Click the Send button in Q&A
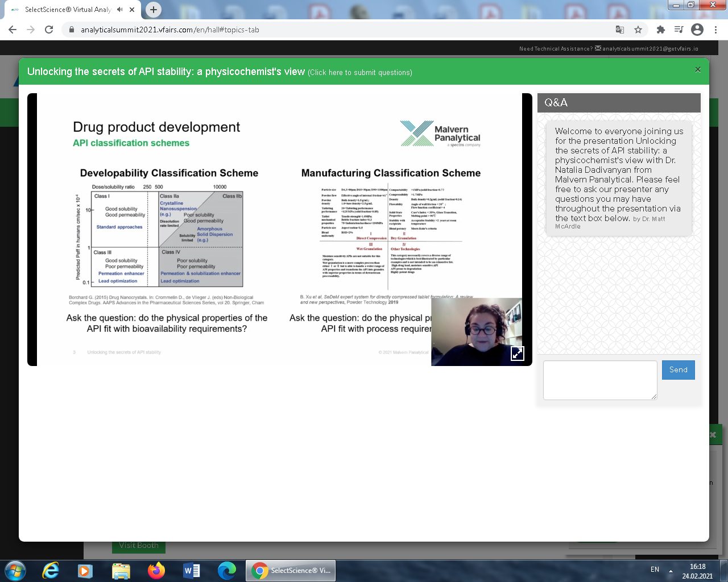This screenshot has width=728, height=582. 678,370
